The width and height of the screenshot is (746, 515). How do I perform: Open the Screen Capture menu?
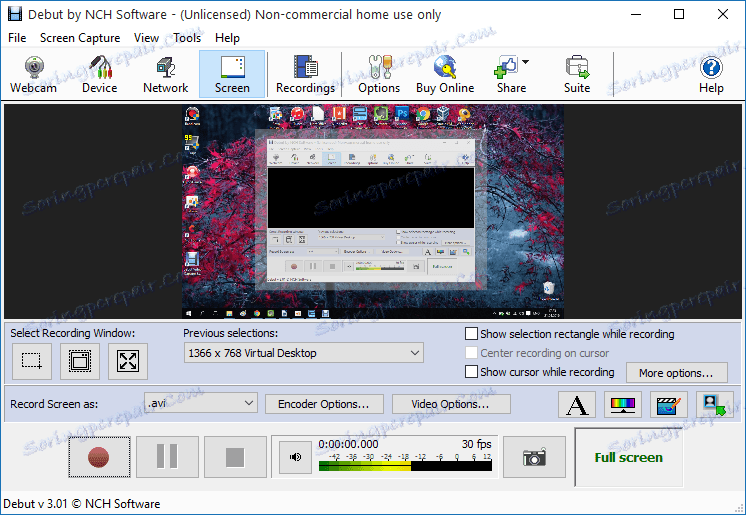point(80,38)
